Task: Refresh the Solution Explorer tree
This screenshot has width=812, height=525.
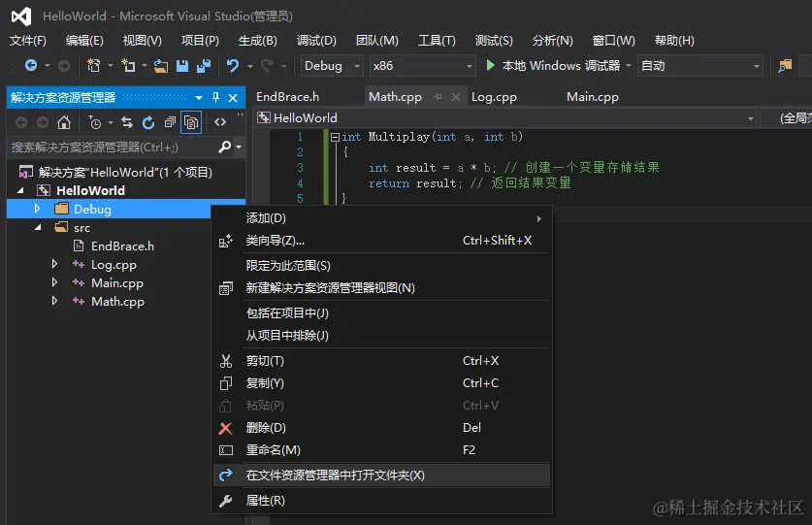Action: coord(148,122)
